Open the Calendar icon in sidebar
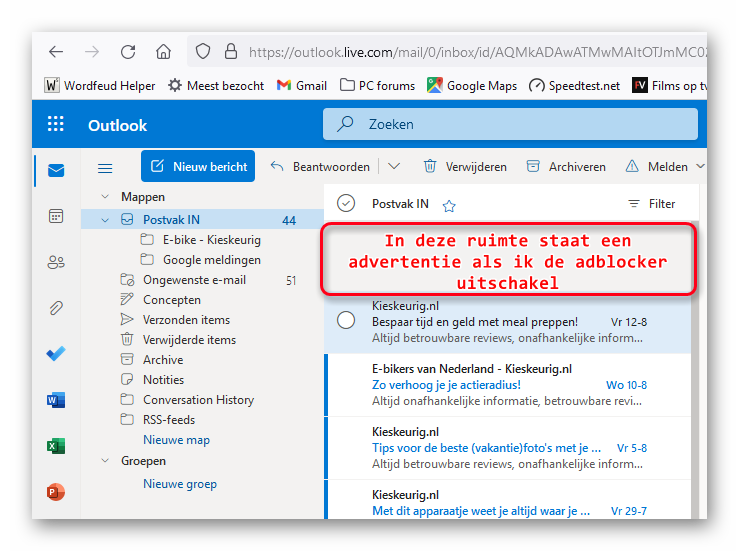Screen dimensions: 739x551 tap(56, 216)
